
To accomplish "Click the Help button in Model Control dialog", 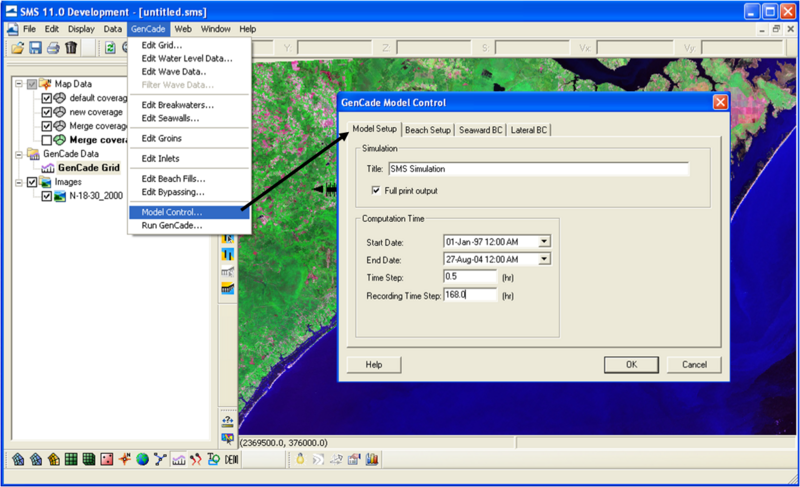I will [373, 365].
